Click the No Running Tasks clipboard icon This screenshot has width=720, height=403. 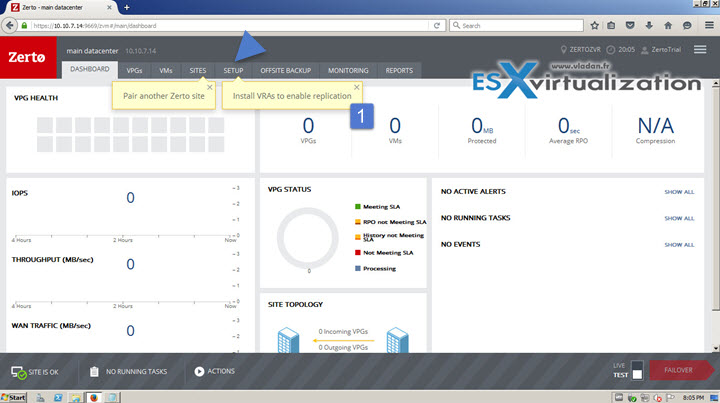94,371
